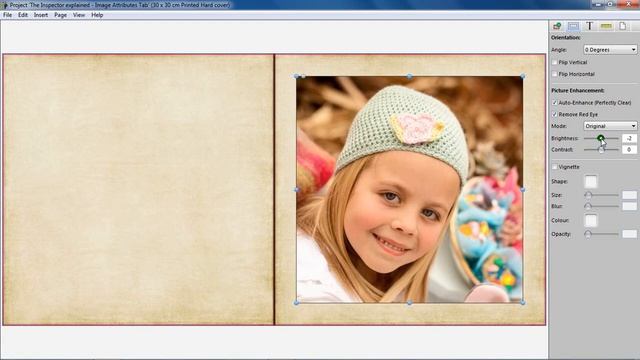Open the Edit menu
The height and width of the screenshot is (360, 640).
[x=23, y=15]
